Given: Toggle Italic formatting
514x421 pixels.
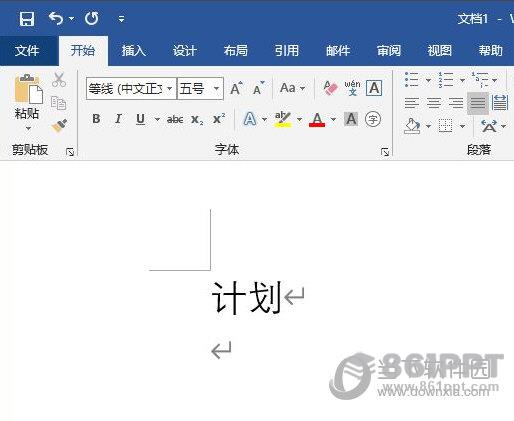Looking at the screenshot, I should pyautogui.click(x=118, y=119).
